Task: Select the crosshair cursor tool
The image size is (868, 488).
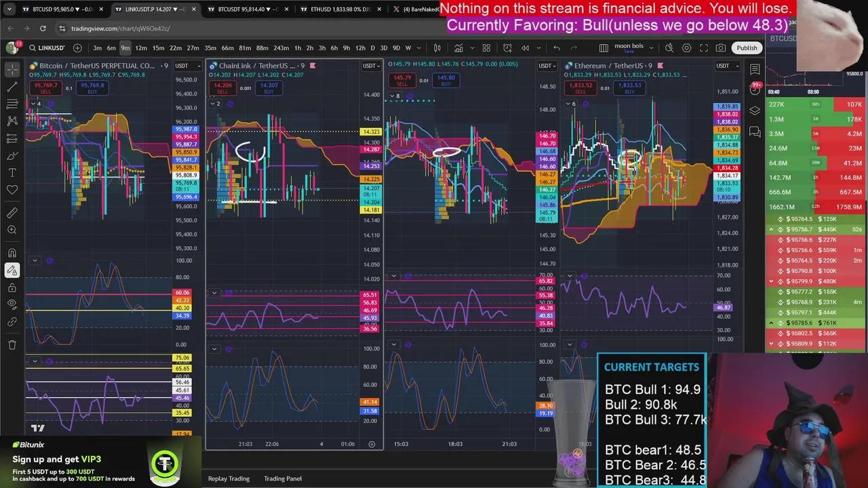Action: click(12, 70)
